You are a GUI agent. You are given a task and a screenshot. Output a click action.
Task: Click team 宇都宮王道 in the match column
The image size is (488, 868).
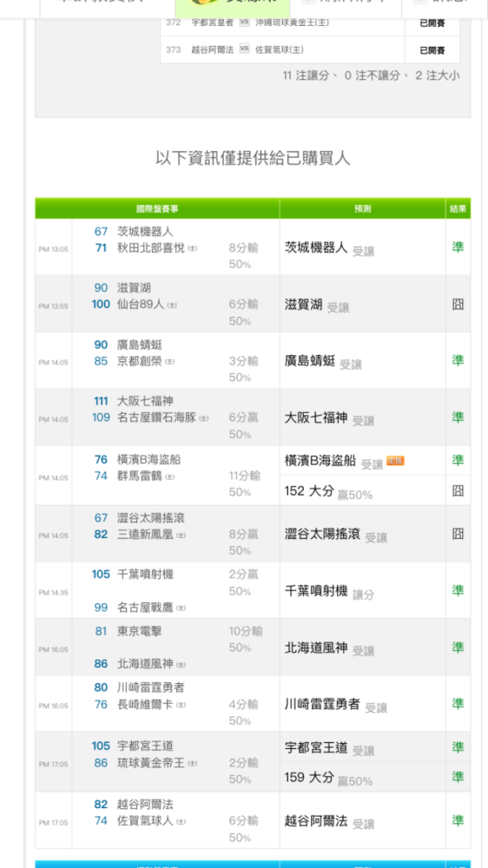tap(145, 746)
